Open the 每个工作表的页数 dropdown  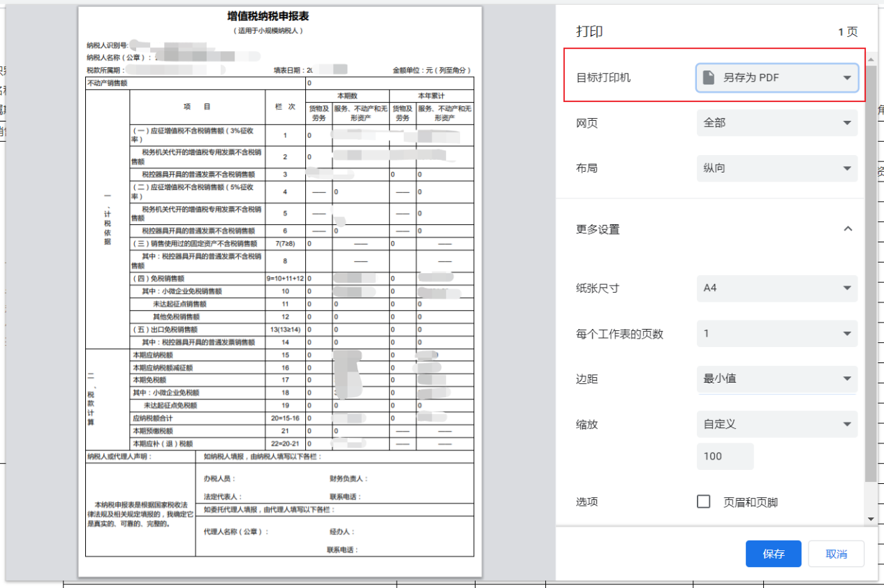[x=776, y=334]
